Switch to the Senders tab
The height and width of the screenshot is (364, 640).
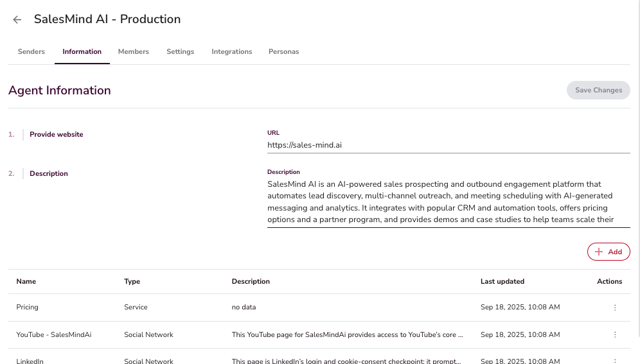tap(31, 51)
